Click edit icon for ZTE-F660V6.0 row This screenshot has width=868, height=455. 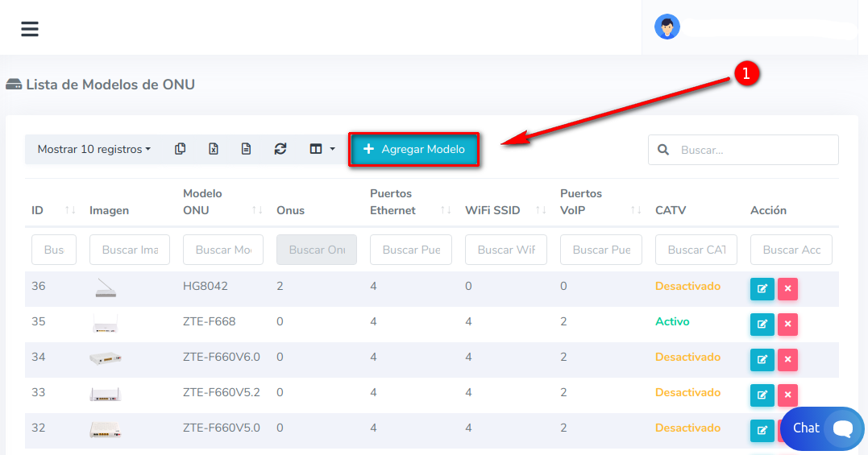762,360
